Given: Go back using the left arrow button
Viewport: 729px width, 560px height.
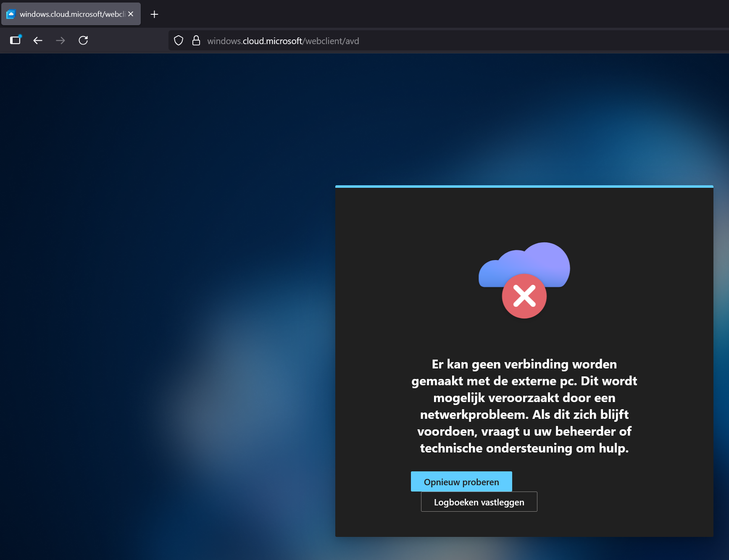Looking at the screenshot, I should point(38,40).
